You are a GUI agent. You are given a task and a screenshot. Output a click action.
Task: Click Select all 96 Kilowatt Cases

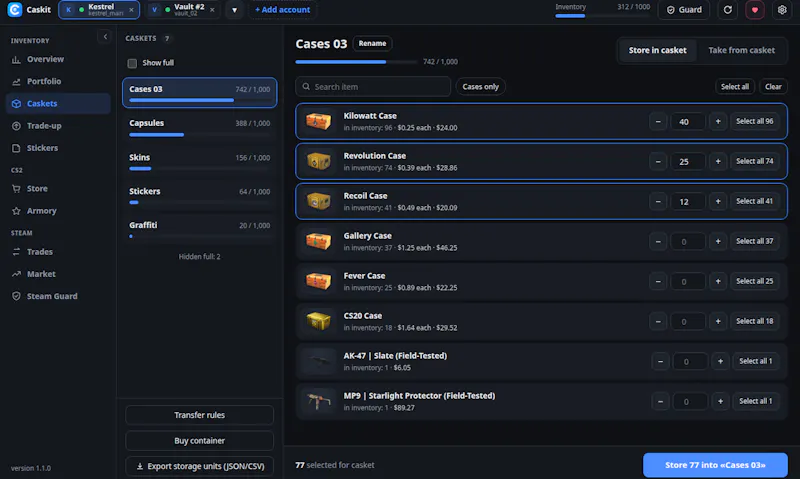coord(754,121)
